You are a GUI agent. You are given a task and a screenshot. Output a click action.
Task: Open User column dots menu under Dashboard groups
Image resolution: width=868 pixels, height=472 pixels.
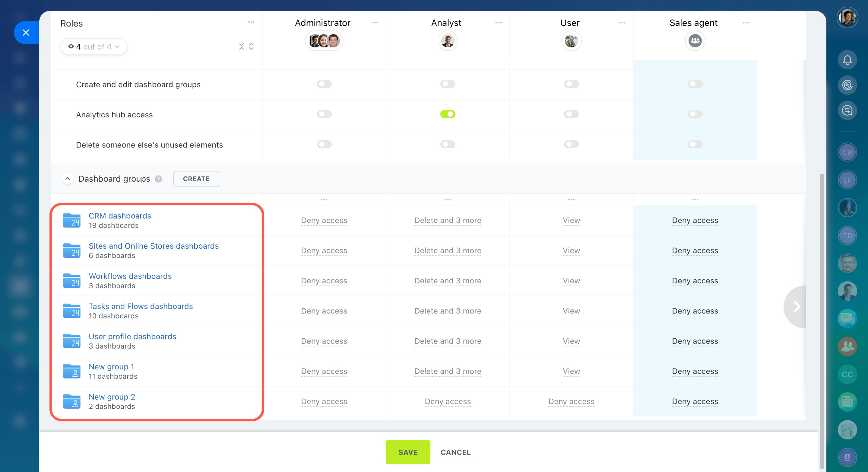(x=571, y=199)
